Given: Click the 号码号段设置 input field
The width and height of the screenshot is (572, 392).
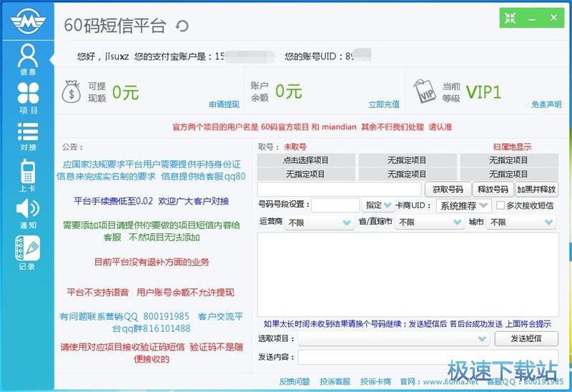Looking at the screenshot, I should pos(335,205).
